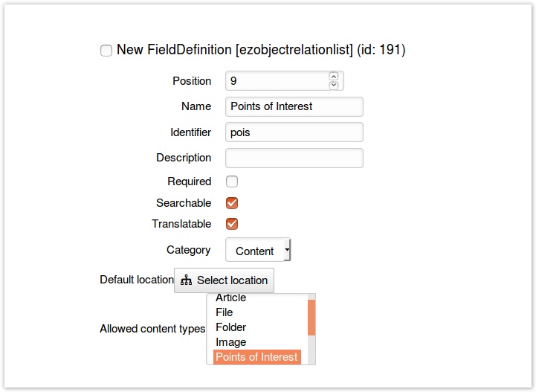Focus the Identifier field containing pois
The width and height of the screenshot is (536, 392).
click(294, 132)
